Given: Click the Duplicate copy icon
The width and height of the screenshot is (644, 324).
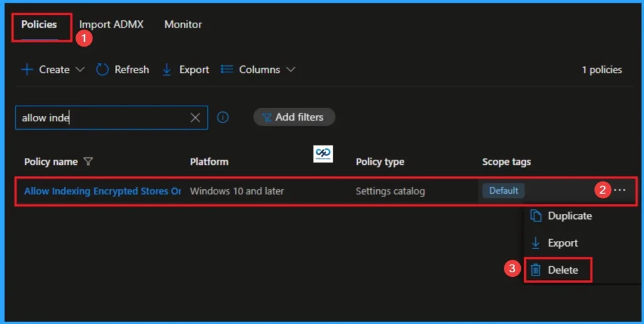Looking at the screenshot, I should pos(536,216).
